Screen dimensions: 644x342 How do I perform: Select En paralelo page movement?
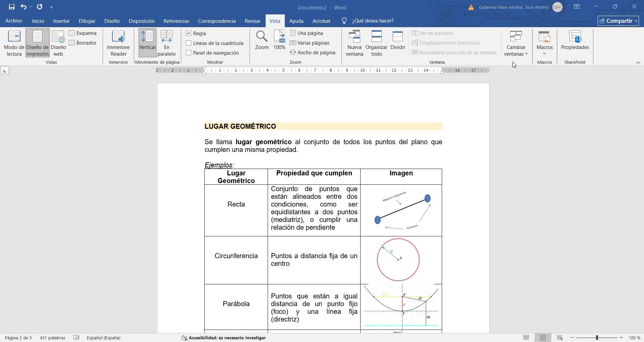(x=167, y=43)
